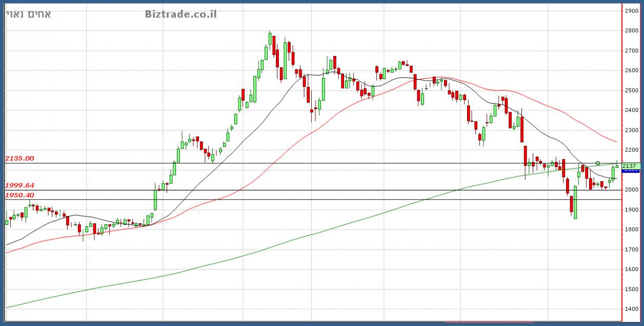Select the large green breakout candle crossing 1950

click(x=155, y=198)
